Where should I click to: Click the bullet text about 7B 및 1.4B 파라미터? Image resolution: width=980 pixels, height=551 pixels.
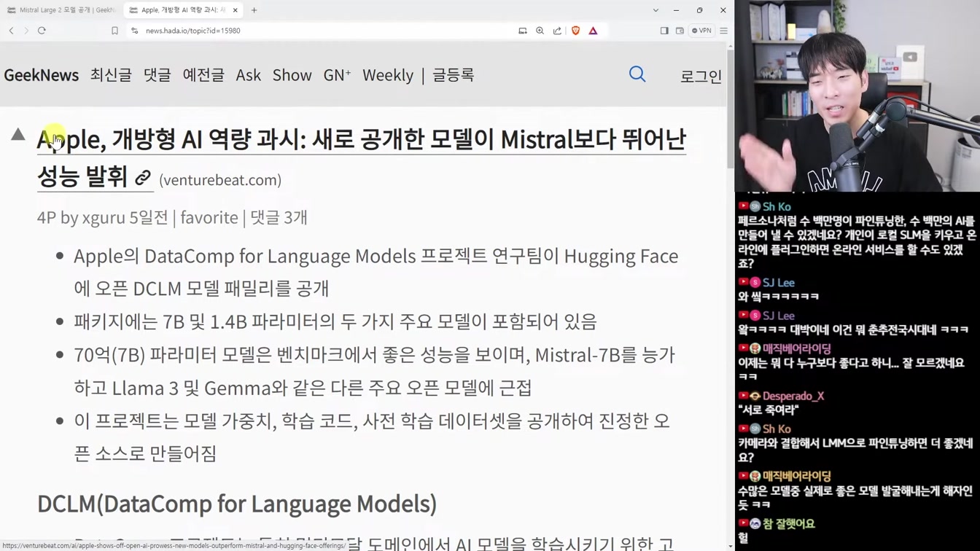(335, 321)
